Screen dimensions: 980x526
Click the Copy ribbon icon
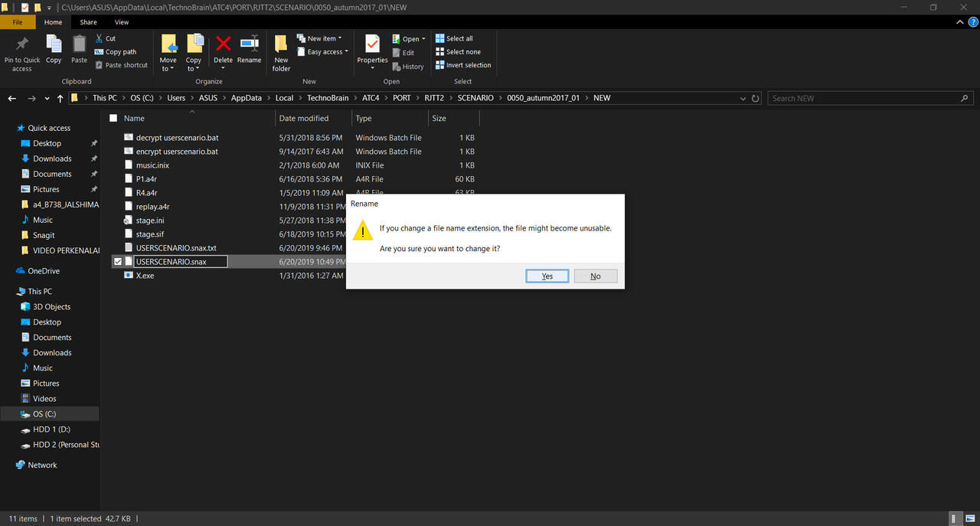(x=54, y=44)
